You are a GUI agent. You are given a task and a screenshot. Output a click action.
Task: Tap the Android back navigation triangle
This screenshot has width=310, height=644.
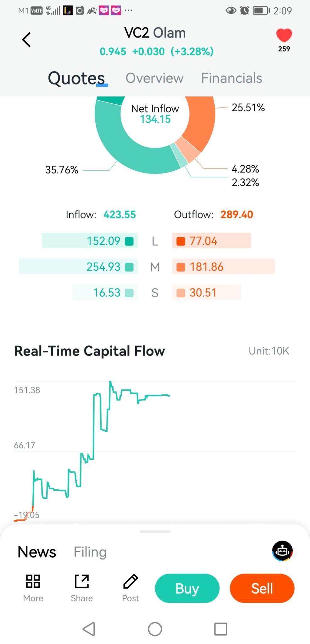click(x=89, y=629)
